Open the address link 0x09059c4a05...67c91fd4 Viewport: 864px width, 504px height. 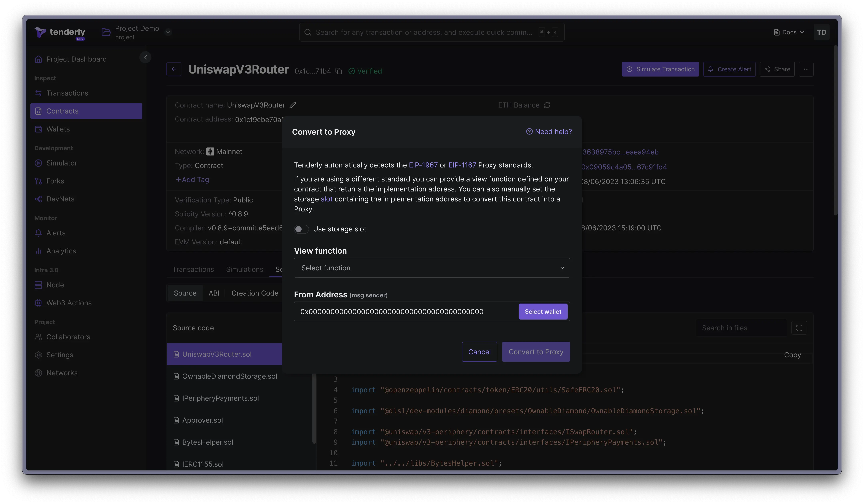(624, 167)
